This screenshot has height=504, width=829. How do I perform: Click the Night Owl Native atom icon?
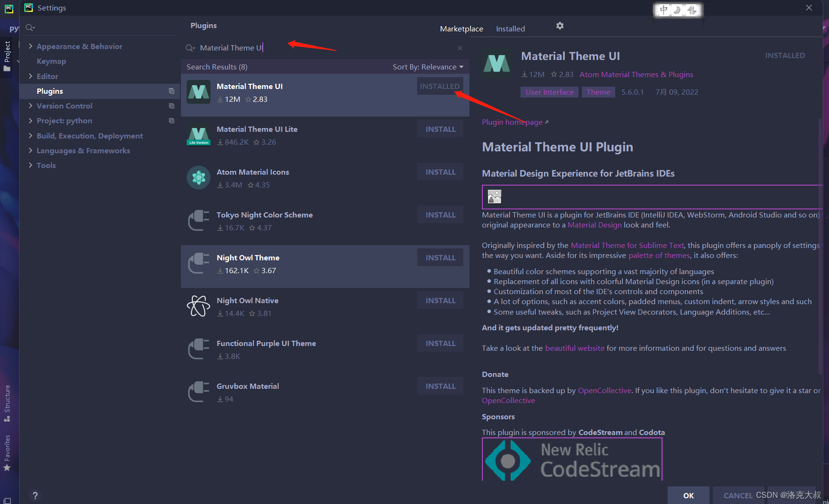tap(199, 306)
